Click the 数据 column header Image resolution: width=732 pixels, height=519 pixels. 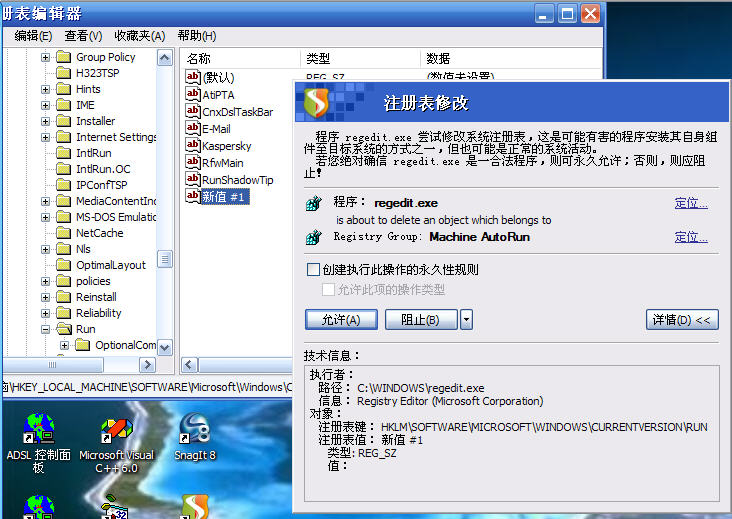pyautogui.click(x=512, y=58)
